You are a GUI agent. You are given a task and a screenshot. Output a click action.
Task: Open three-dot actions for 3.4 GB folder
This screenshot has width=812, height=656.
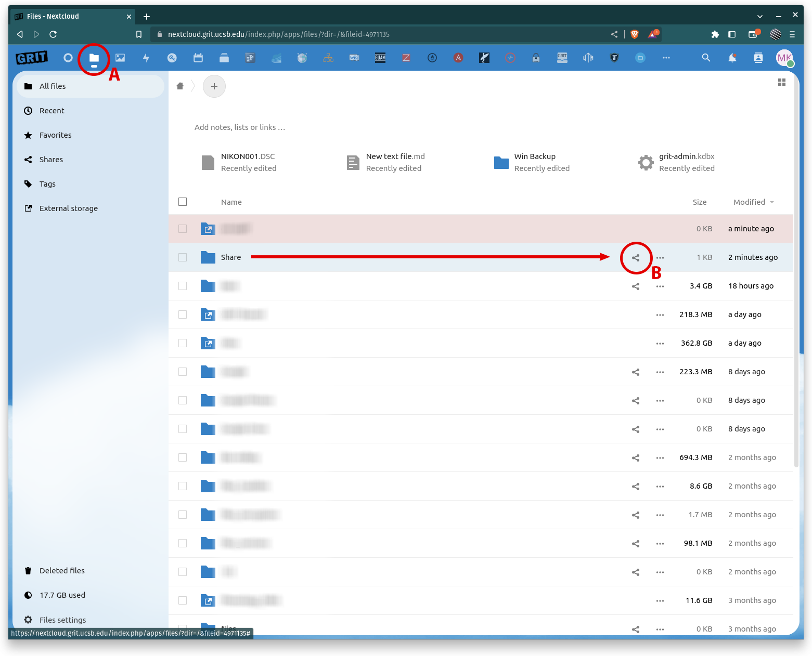tap(660, 286)
